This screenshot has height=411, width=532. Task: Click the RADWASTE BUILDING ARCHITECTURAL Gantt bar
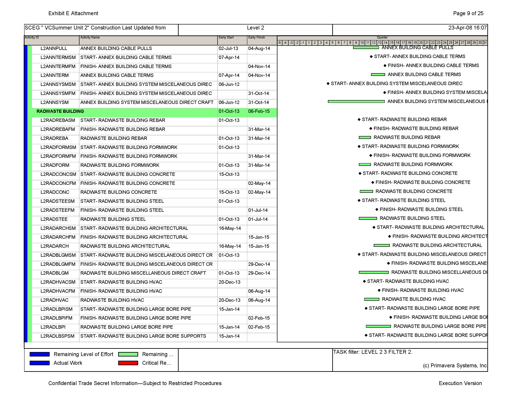[x=382, y=245]
